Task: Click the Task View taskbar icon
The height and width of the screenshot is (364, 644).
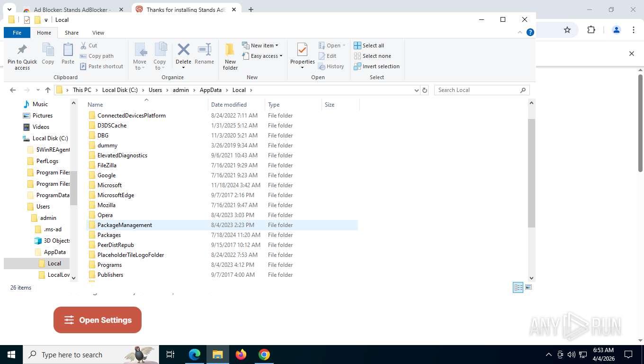Action: [x=170, y=355]
